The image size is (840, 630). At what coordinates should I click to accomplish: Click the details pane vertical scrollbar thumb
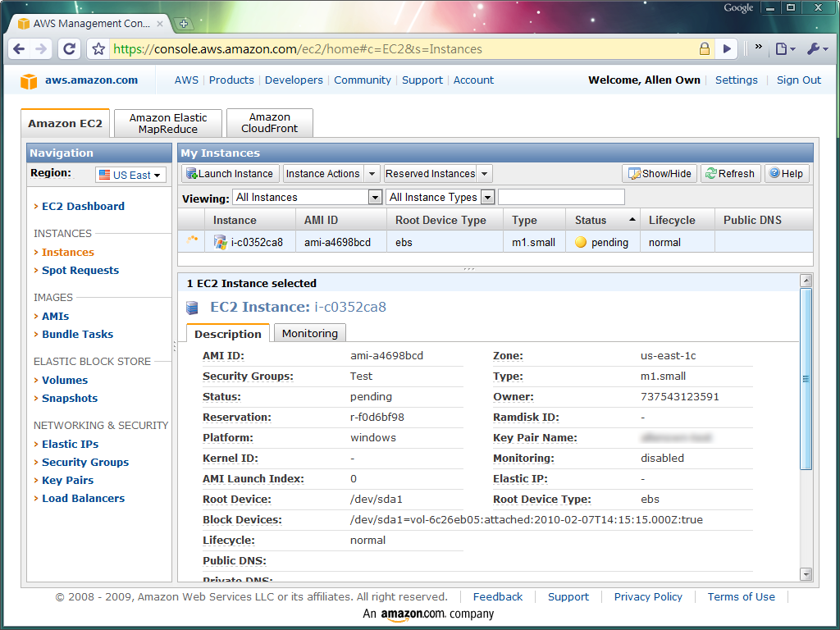[x=806, y=379]
